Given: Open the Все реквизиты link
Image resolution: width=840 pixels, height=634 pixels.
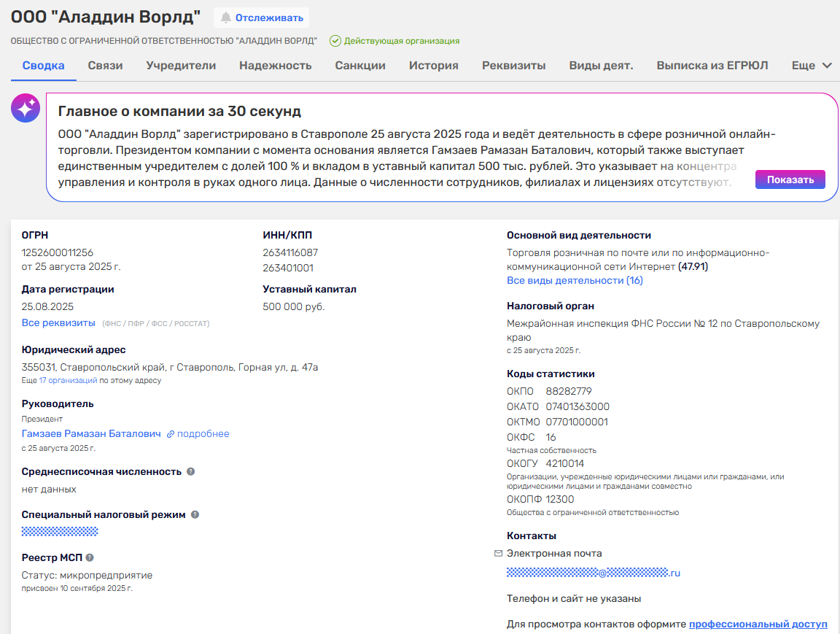Looking at the screenshot, I should click(x=58, y=322).
